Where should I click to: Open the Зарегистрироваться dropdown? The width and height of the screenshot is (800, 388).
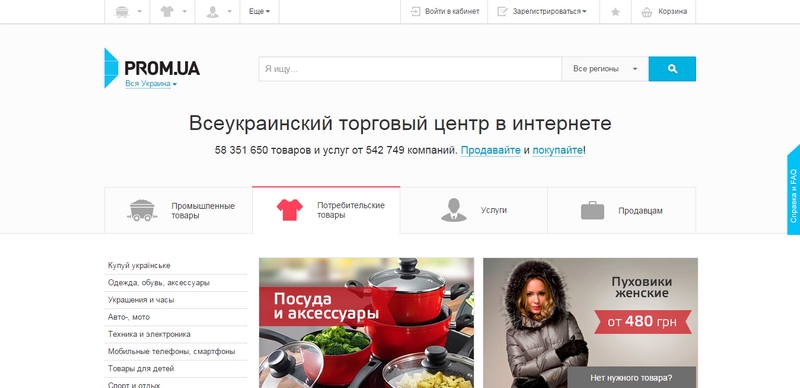coord(543,11)
